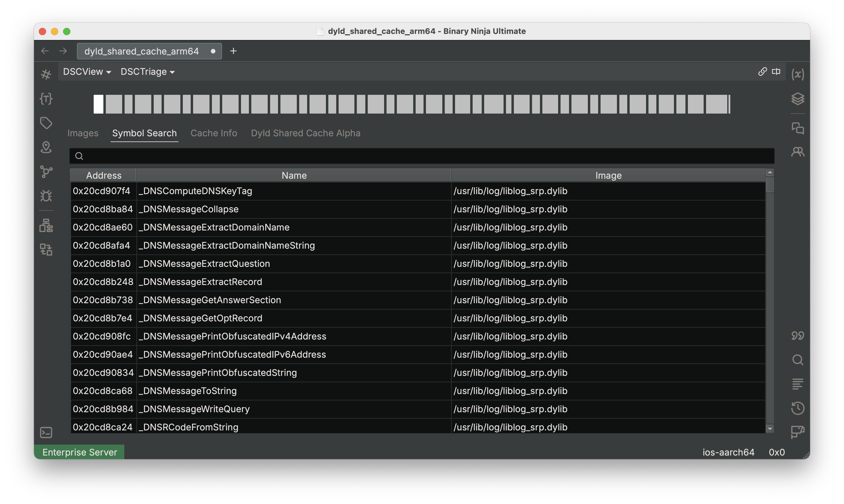
Task: Select the Symbol Search tab
Action: [145, 133]
